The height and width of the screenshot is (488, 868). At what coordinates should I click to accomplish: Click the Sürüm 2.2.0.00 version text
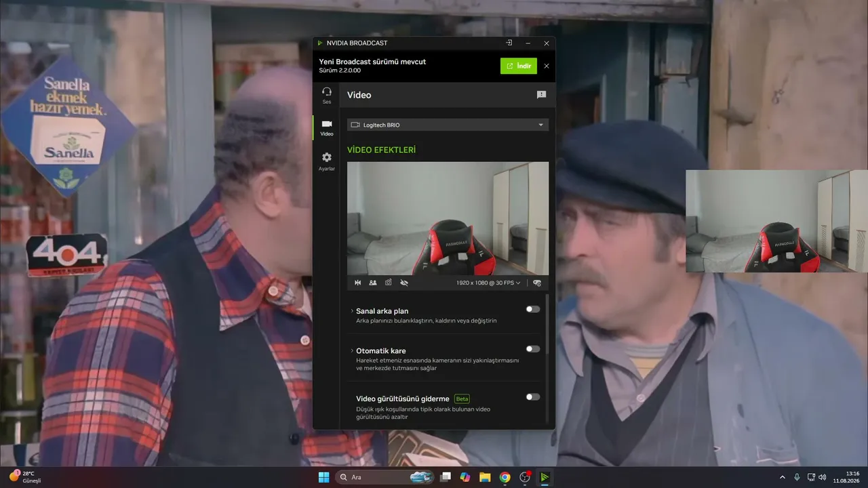(340, 70)
